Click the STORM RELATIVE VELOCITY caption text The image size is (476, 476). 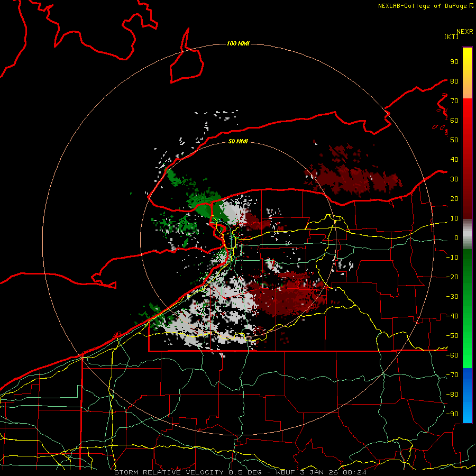169,472
